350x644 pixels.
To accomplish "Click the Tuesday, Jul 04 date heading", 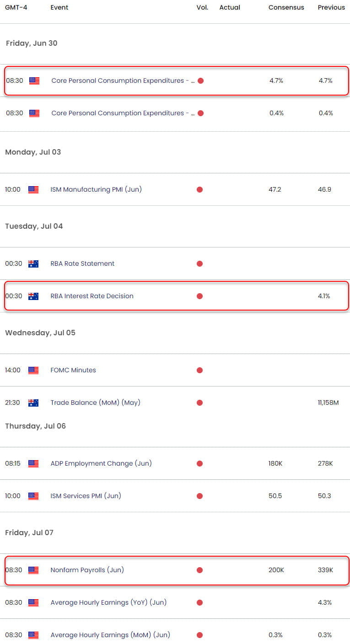I will tap(34, 226).
